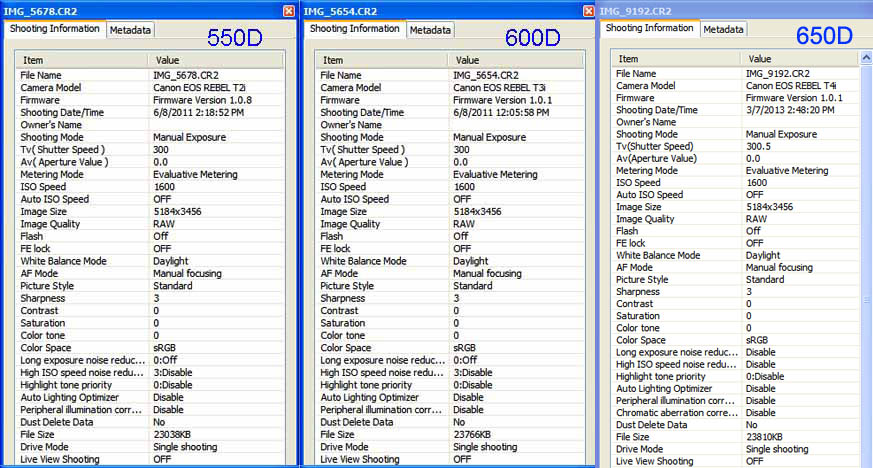The image size is (873, 468).
Task: Click 'Color Space' label in IMG_5654.CR2 window
Action: coord(346,348)
